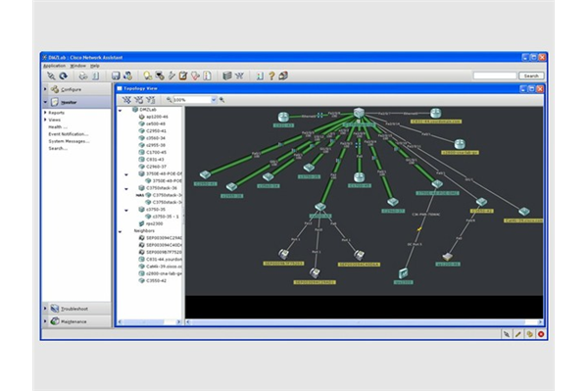Click the question mark Help icon
The image size is (588, 392).
271,76
